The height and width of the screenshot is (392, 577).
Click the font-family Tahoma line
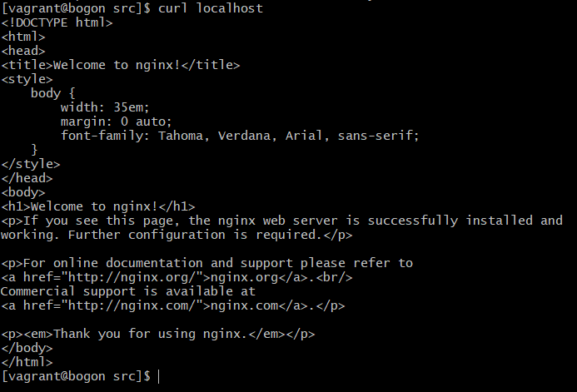click(x=240, y=136)
